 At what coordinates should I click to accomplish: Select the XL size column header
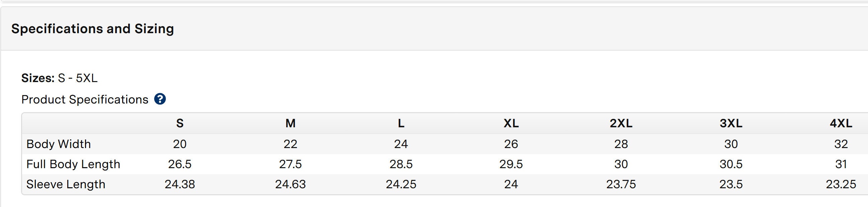click(511, 123)
